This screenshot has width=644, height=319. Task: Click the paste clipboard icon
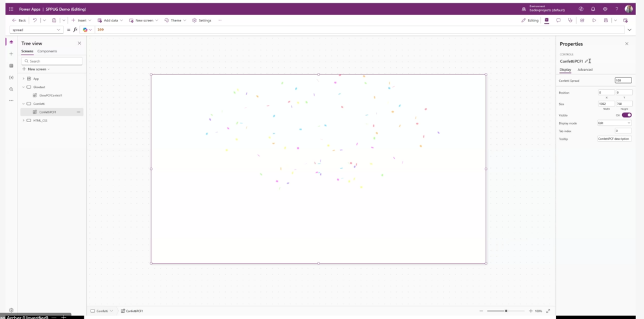click(x=54, y=20)
